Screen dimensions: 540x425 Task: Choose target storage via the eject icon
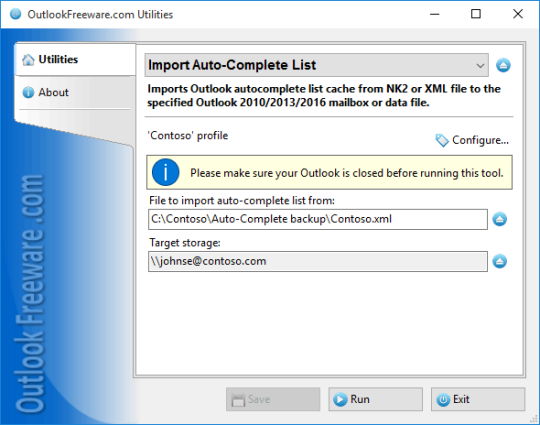tap(499, 261)
